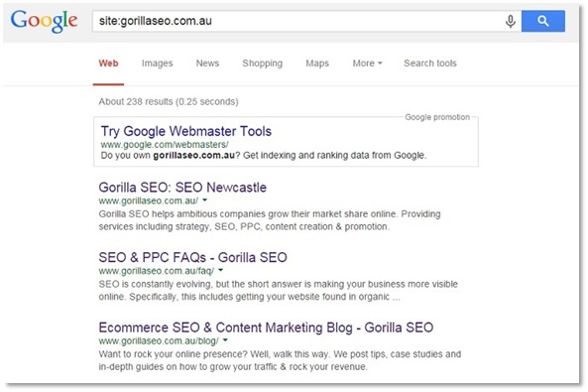This screenshot has height=392, width=588.
Task: Click the www.google.com/webmasters/ URL
Action: pyautogui.click(x=165, y=145)
